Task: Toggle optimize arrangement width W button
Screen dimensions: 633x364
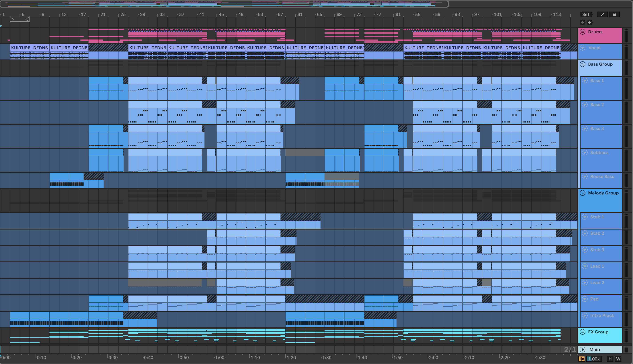Action: [618, 359]
